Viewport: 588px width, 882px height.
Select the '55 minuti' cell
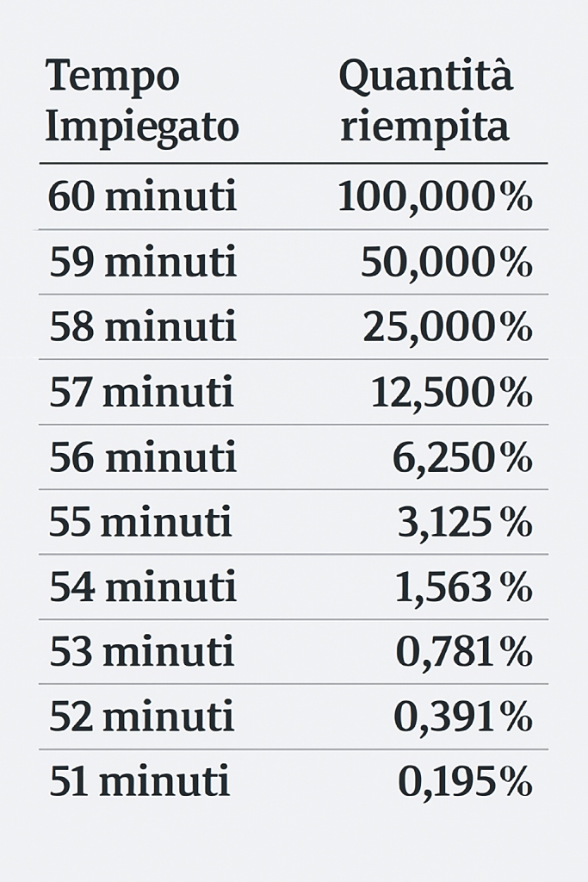140,522
